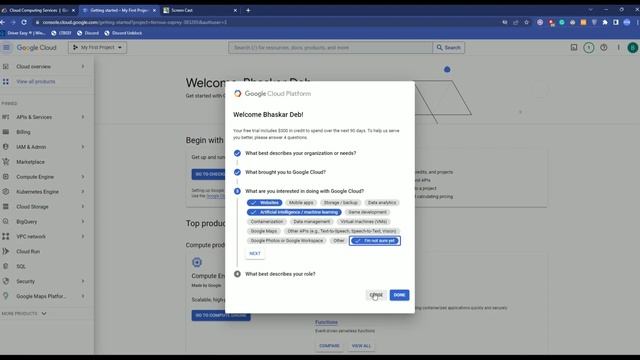Bookmark this page with the star icon

(527, 22)
